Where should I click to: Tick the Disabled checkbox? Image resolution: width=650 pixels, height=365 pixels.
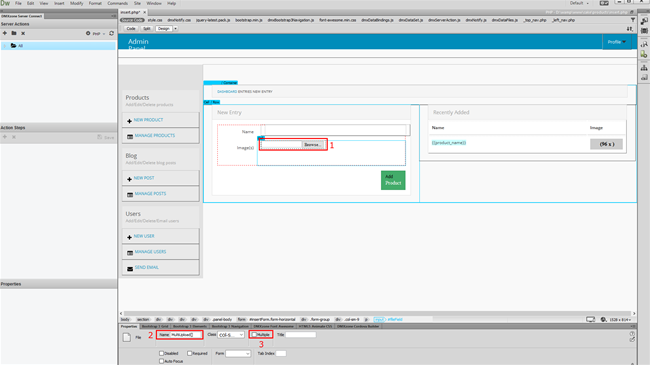coord(162,353)
